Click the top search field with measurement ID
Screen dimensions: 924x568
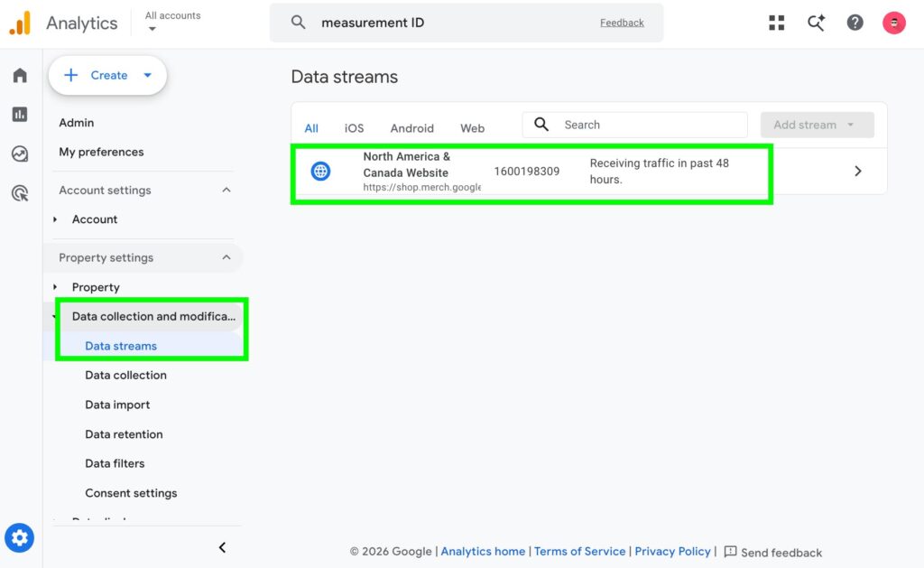click(x=467, y=23)
